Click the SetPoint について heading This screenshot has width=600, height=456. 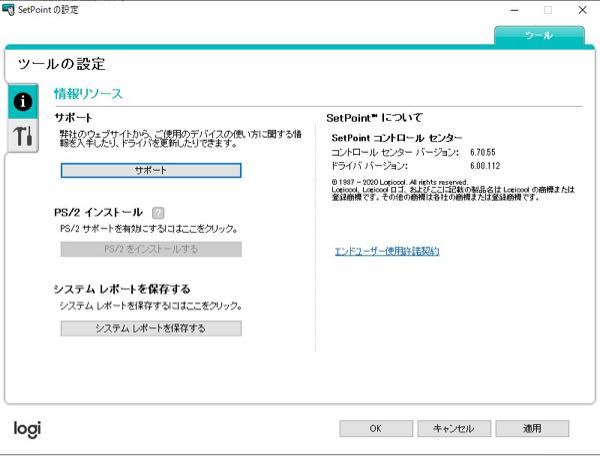click(374, 118)
